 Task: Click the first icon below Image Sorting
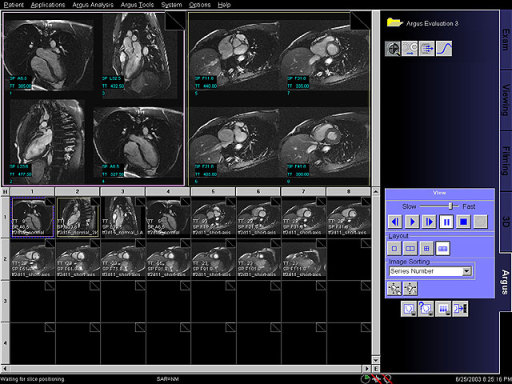click(394, 288)
